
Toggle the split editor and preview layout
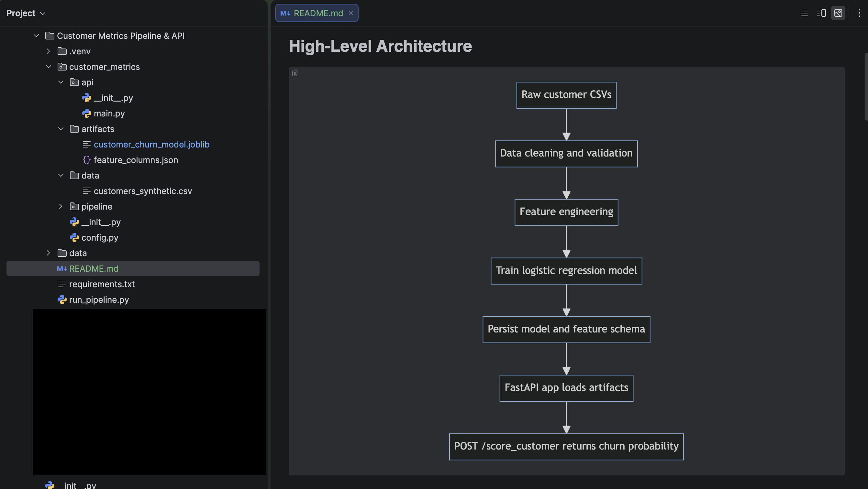point(821,13)
